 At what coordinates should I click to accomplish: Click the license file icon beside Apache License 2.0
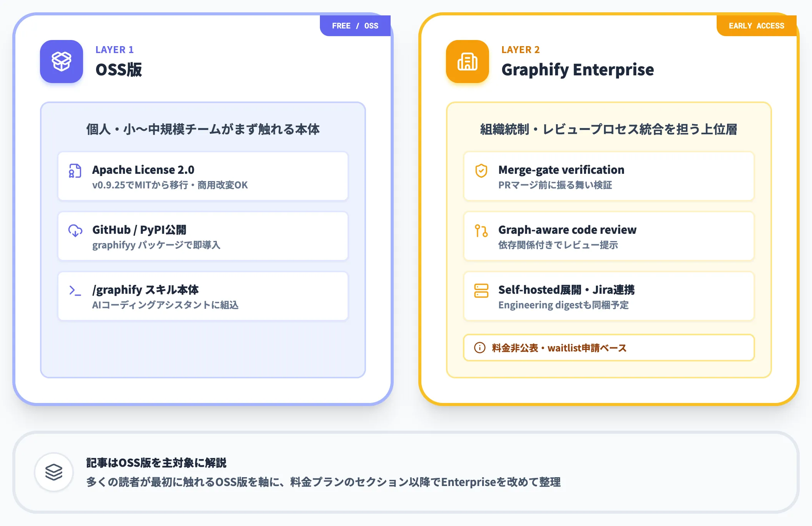pyautogui.click(x=75, y=171)
